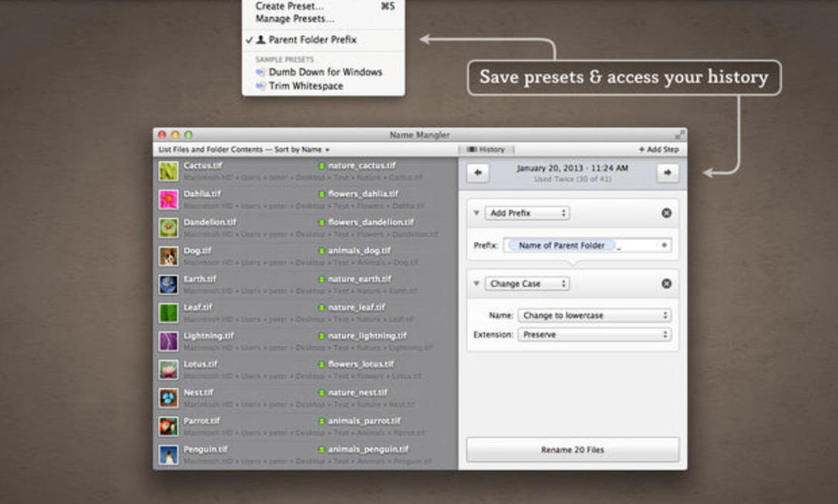This screenshot has width=838, height=504.
Task: Select the Dandelion.tif thumbnail icon
Action: [x=168, y=227]
